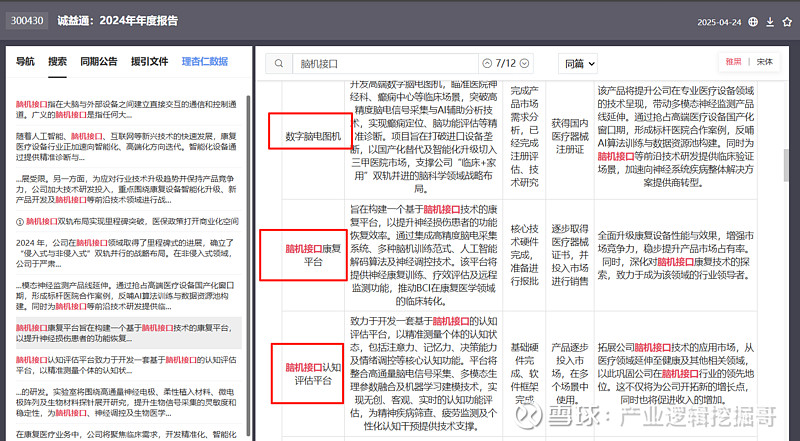Click table cell 数字脑电图机
The image size is (800, 441).
pos(313,136)
